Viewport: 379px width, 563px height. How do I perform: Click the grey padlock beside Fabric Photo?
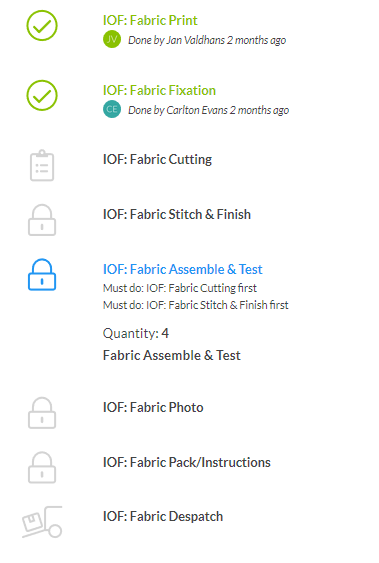coord(42,413)
